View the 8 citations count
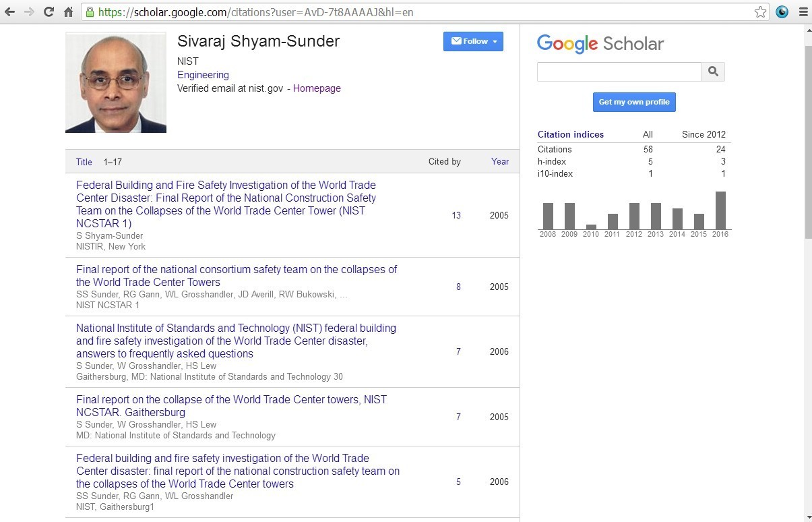The image size is (812, 522). (458, 287)
